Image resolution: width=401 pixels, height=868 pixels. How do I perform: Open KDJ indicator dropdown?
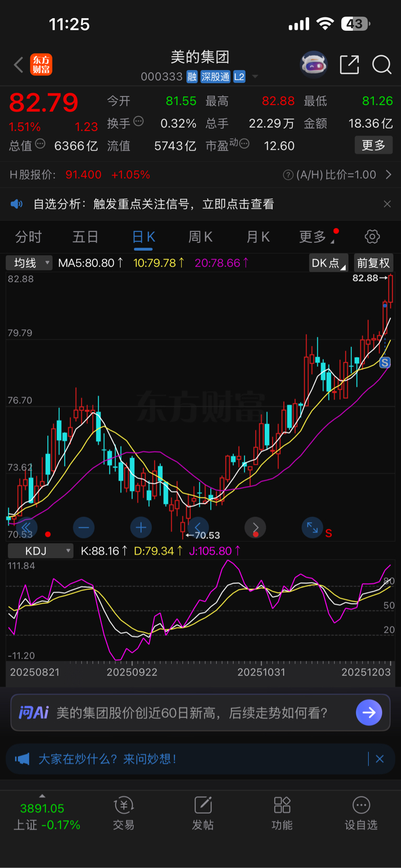(40, 551)
